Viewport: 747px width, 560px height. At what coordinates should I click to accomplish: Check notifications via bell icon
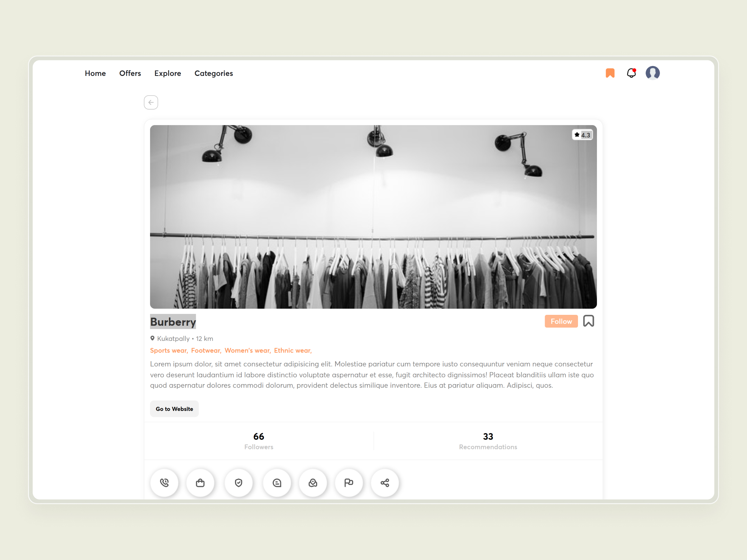coord(631,73)
